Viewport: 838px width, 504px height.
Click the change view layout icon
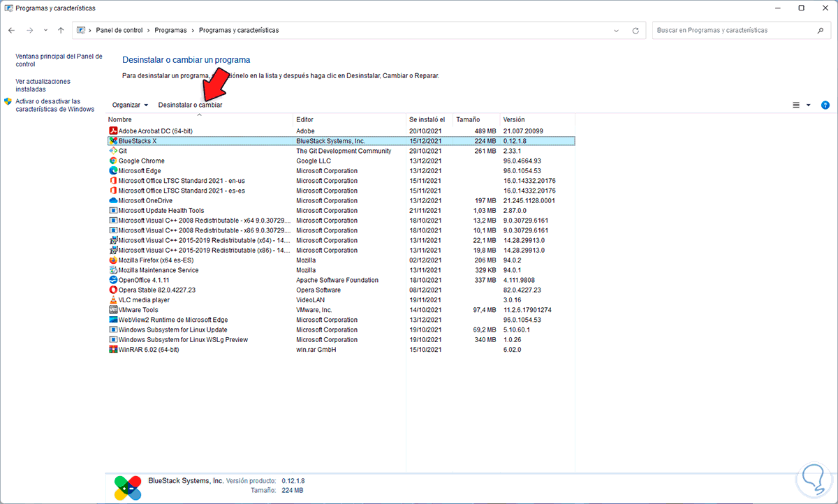[796, 105]
